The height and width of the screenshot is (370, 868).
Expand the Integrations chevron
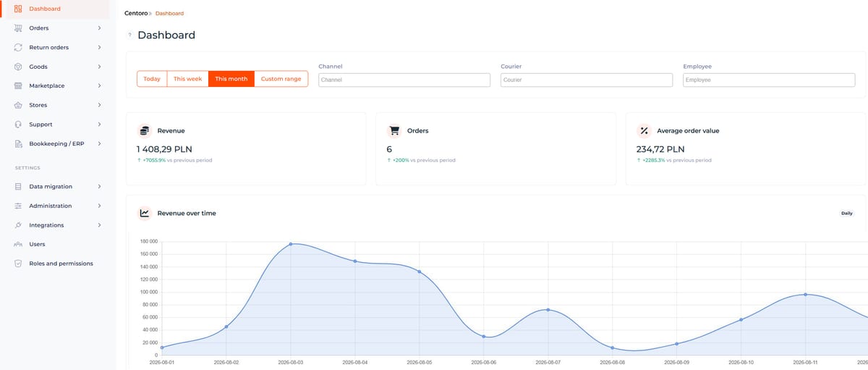tap(99, 225)
